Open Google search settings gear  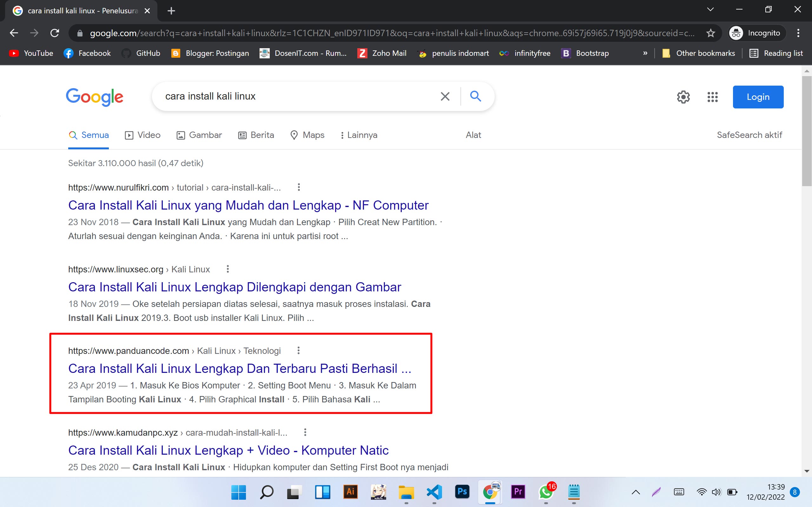683,97
